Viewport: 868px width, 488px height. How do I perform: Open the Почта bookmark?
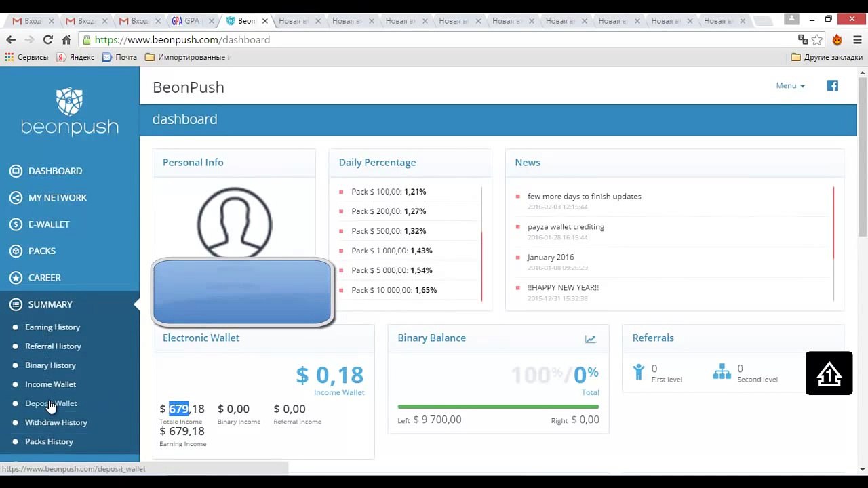point(119,58)
